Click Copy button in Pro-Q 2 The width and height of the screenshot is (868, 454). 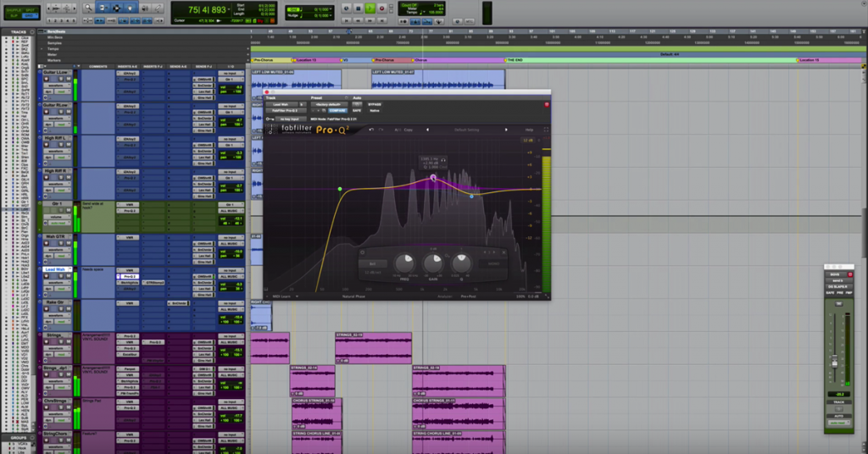click(x=408, y=130)
